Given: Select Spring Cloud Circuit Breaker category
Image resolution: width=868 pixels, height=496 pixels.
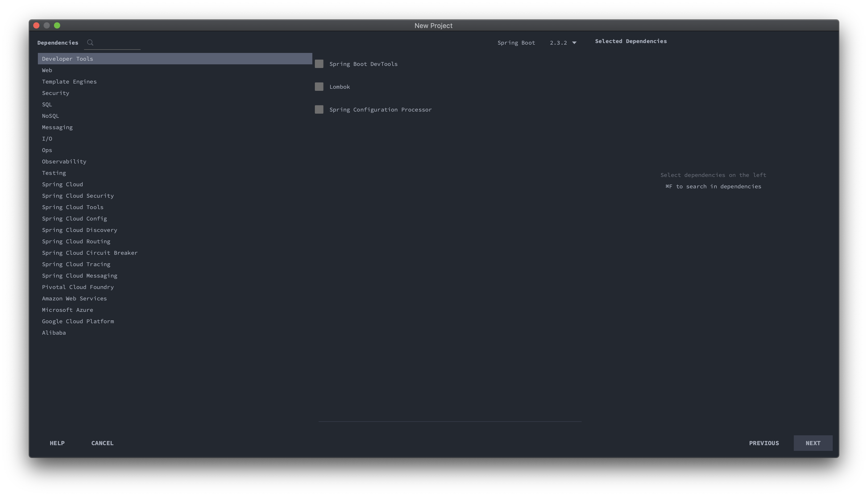Looking at the screenshot, I should [x=175, y=253].
